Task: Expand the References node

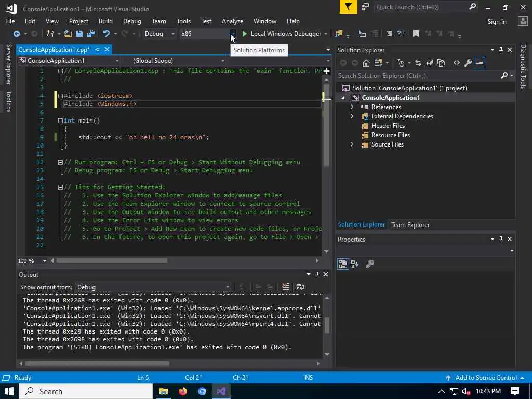Action: coord(352,107)
